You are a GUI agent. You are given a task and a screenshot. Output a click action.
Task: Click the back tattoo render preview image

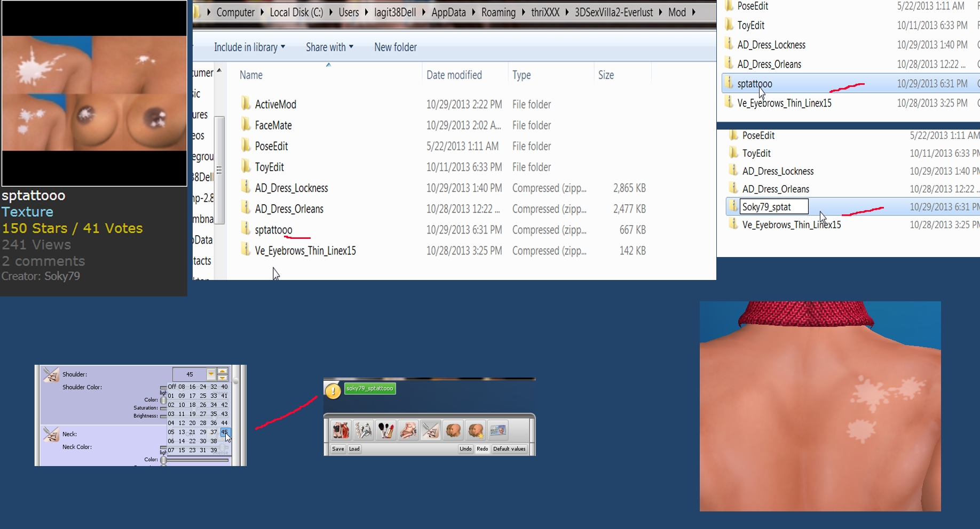(820, 406)
